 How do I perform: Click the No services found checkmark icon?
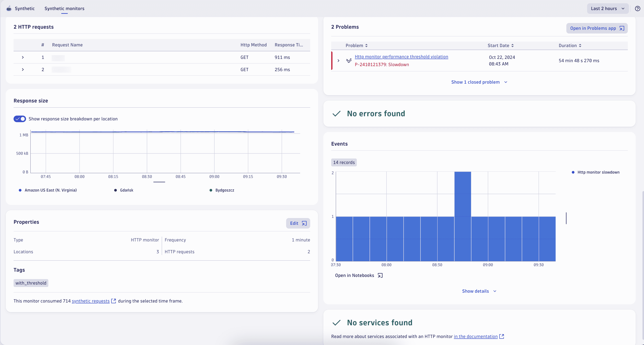pos(336,322)
